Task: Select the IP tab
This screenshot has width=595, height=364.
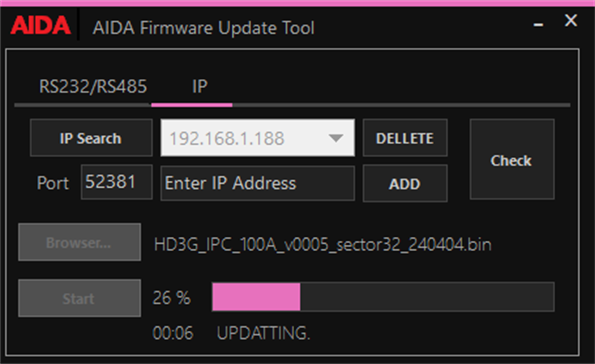Action: [199, 86]
